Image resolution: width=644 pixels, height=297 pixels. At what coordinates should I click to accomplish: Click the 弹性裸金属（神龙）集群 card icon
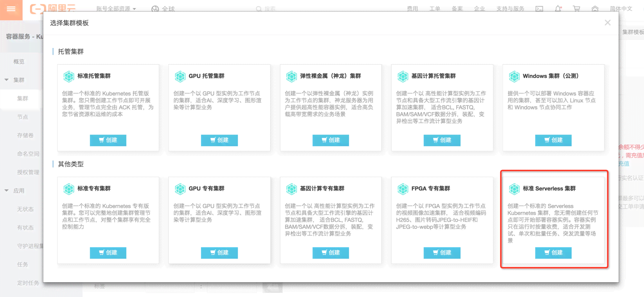point(292,76)
